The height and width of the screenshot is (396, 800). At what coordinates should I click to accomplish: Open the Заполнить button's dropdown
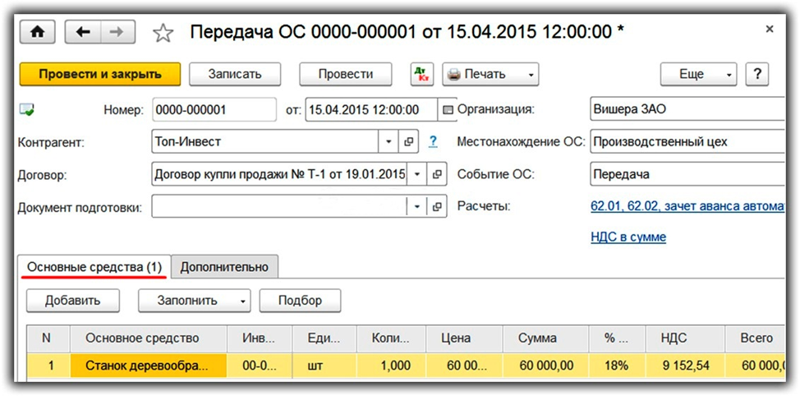[x=243, y=301]
